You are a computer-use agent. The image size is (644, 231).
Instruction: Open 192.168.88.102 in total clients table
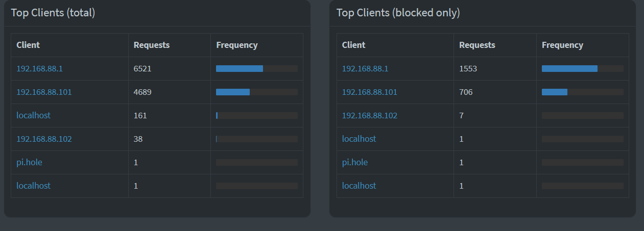(44, 139)
